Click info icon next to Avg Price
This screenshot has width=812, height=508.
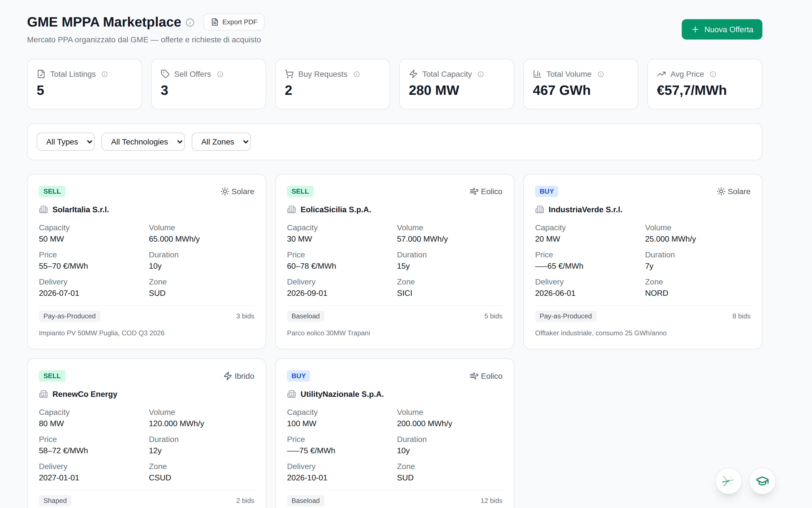coord(713,74)
